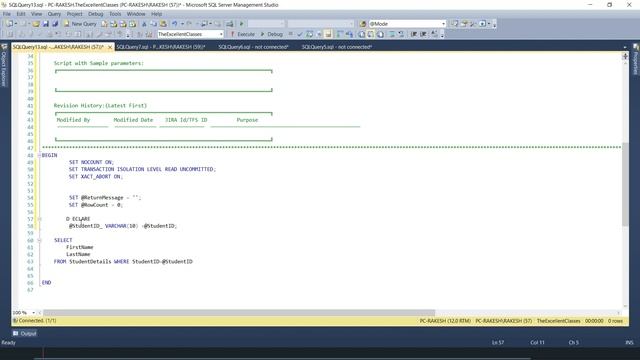
Task: Switch to SQLQuery7.sql tab
Action: pos(160,47)
